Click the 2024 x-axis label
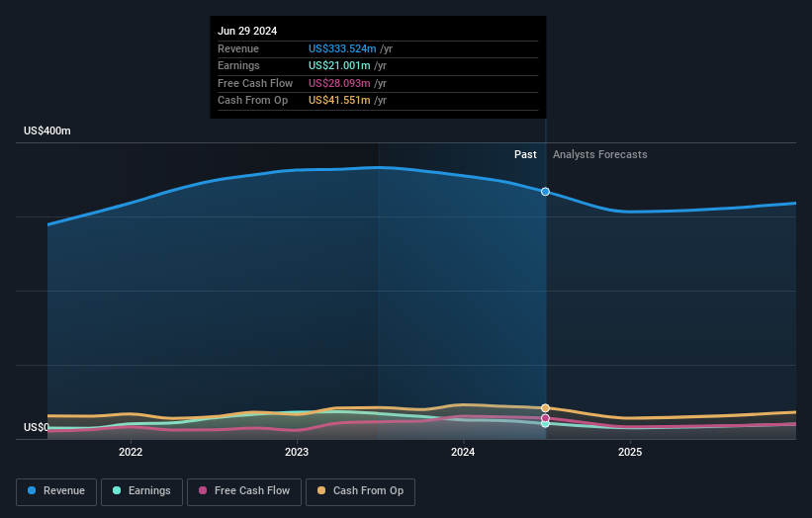Screen dimensions: 812x518 (463, 453)
